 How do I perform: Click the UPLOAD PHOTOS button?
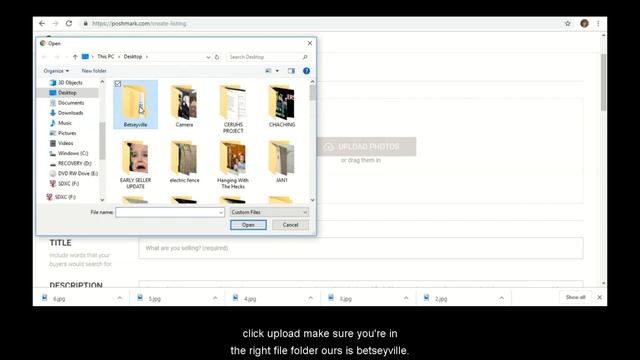coord(366,147)
